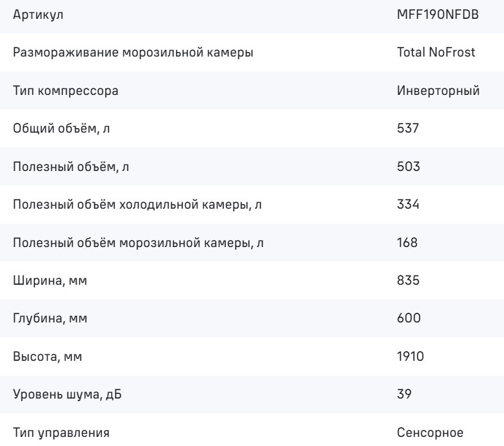Click the Тип компрессора label

click(66, 91)
